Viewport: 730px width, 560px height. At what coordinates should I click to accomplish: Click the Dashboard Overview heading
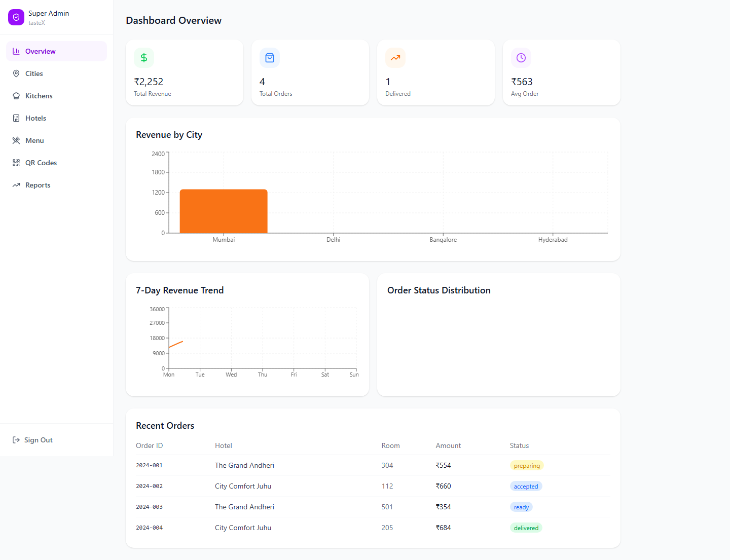coord(174,20)
